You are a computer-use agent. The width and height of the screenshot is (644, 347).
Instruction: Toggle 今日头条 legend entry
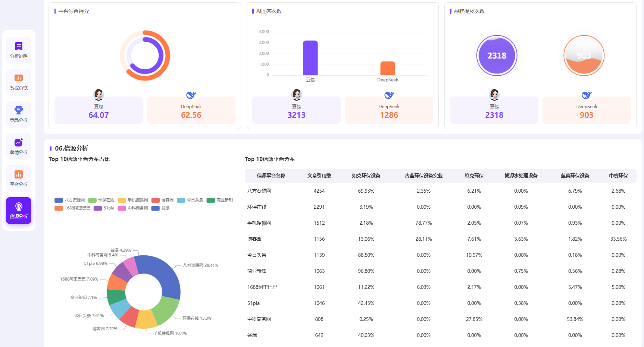pos(190,200)
